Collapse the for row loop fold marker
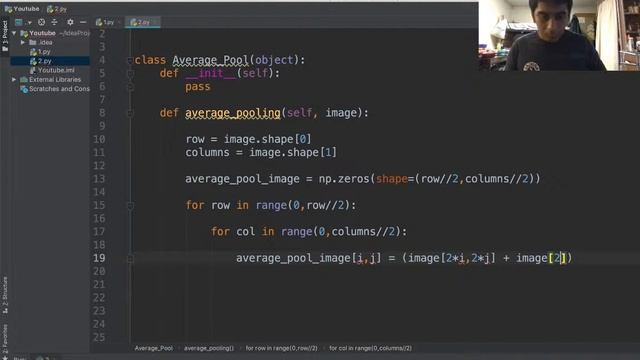 point(130,206)
